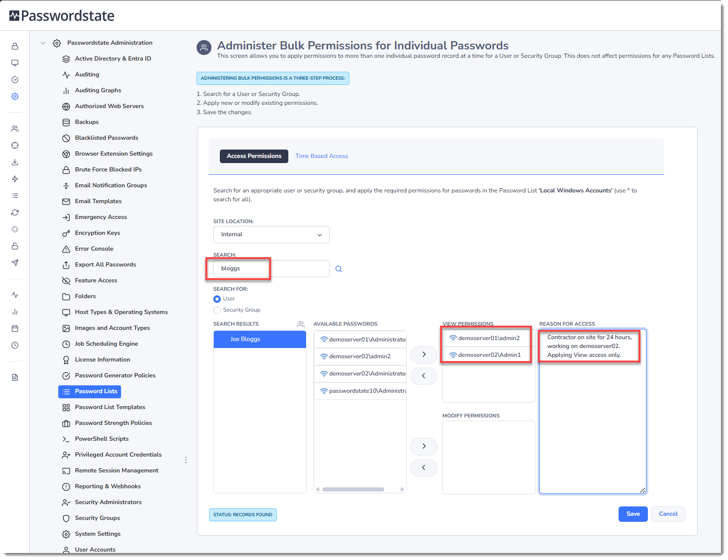Open Emergency Access in the administration menu

click(x=101, y=217)
